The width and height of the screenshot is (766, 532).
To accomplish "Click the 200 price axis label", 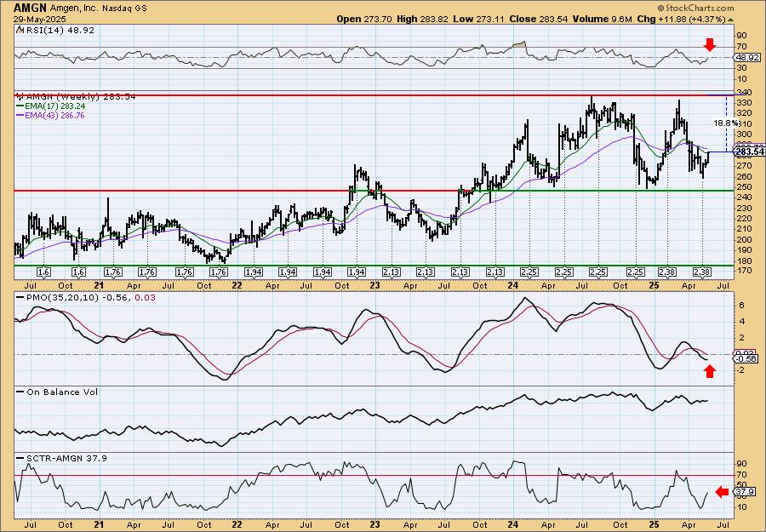I will [x=745, y=239].
